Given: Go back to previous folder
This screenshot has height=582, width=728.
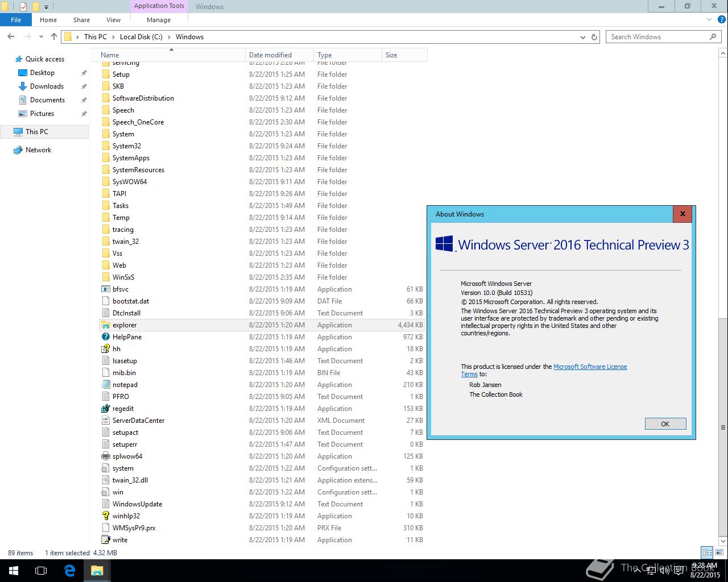Looking at the screenshot, I should pos(11,37).
